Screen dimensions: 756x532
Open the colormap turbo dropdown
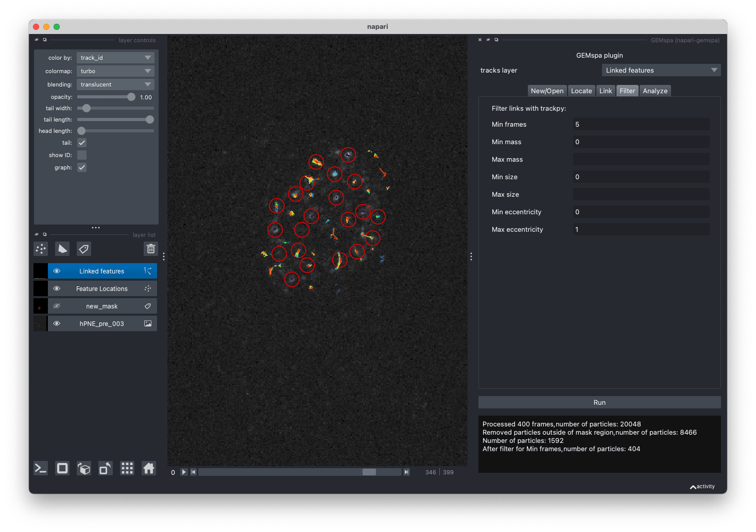[115, 71]
